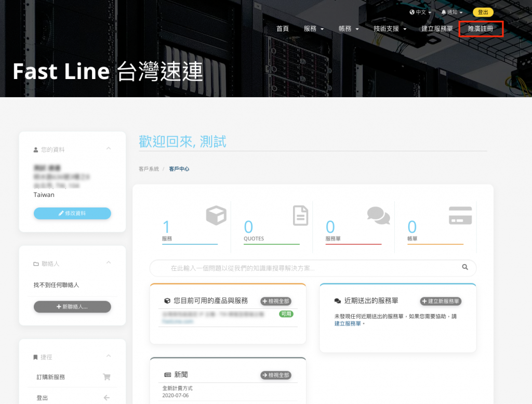Collapse the 您的資料 panel
The height and width of the screenshot is (404, 532).
click(x=109, y=148)
